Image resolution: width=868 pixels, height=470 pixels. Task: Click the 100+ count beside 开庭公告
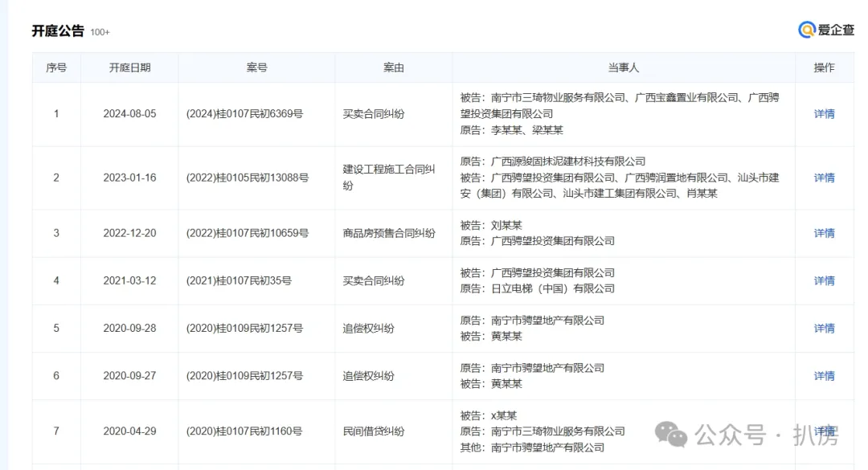pos(100,32)
